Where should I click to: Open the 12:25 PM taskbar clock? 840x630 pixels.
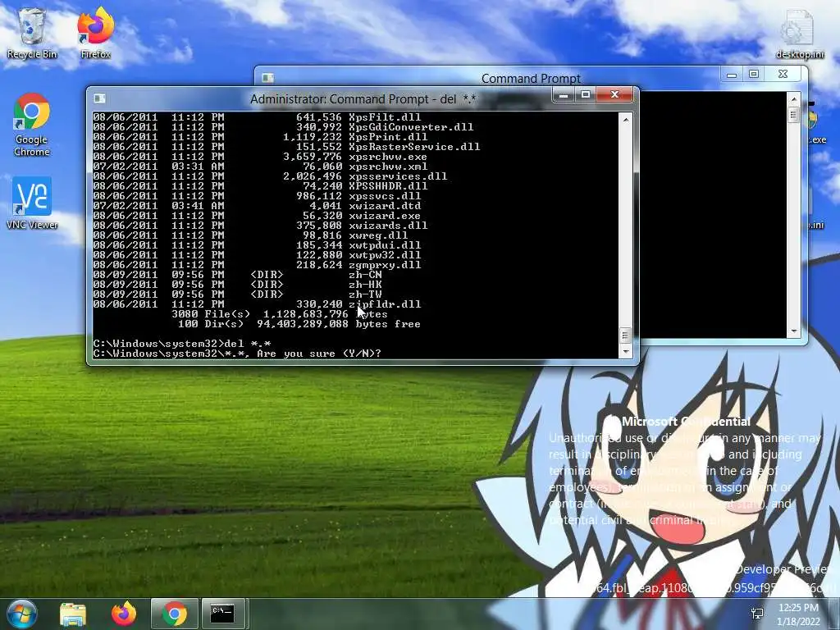coord(798,614)
